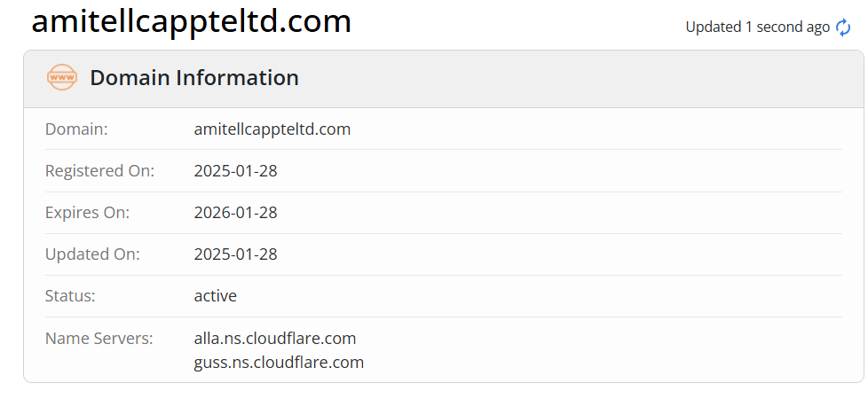Image resolution: width=868 pixels, height=399 pixels.
Task: Click the Updated On: label
Action: coord(92,254)
